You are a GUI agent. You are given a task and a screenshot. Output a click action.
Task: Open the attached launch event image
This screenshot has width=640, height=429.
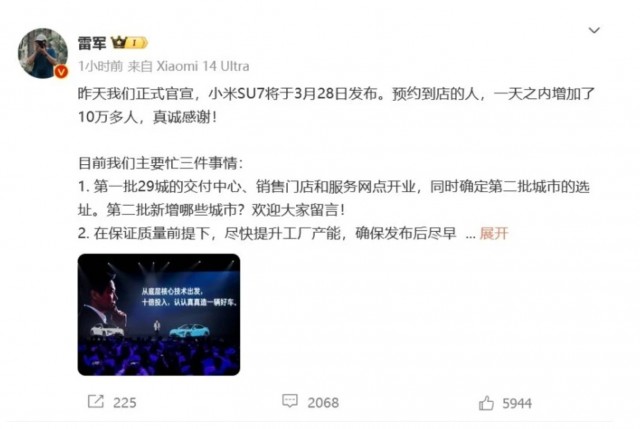click(159, 314)
